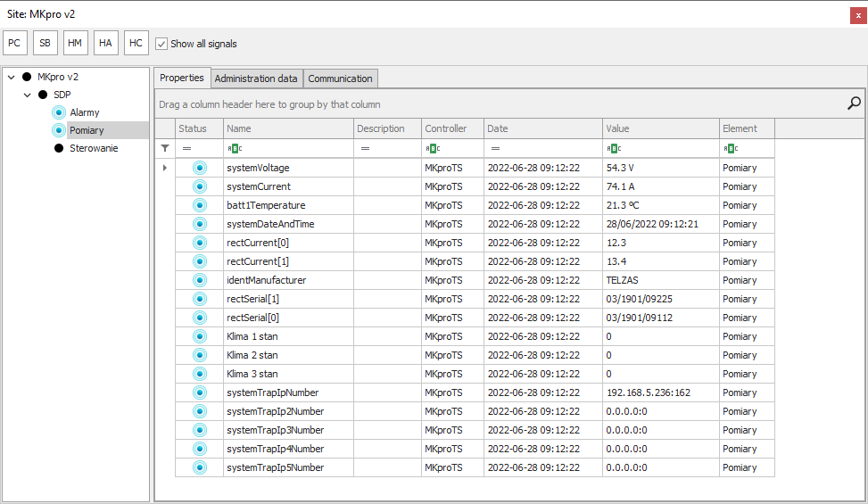Toggle the Show all signals checkbox
This screenshot has width=868, height=504.
[161, 44]
